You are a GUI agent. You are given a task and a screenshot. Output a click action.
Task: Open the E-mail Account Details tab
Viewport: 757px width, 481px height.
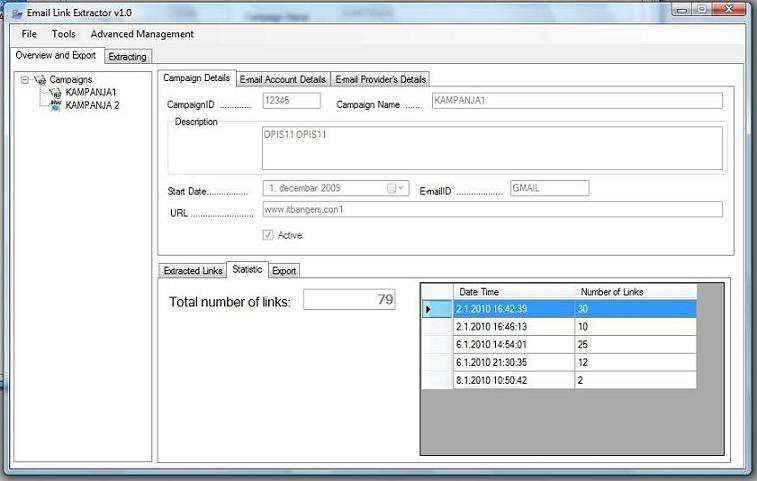tap(283, 79)
